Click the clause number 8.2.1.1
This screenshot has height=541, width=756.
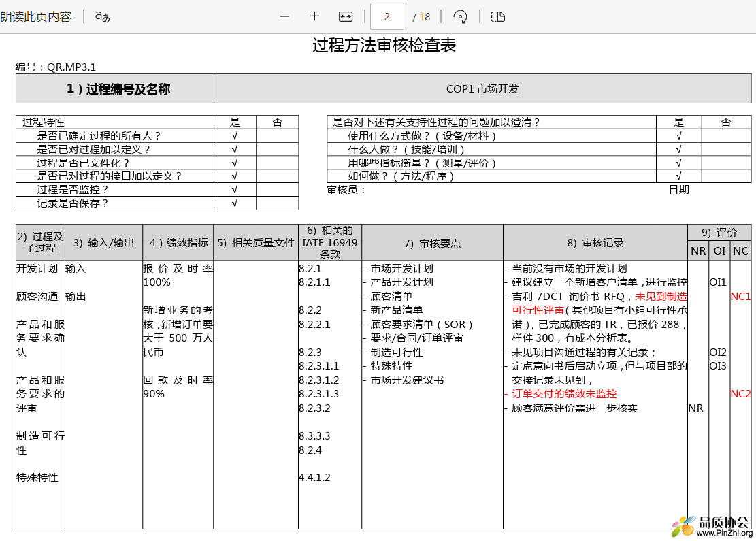click(x=314, y=282)
